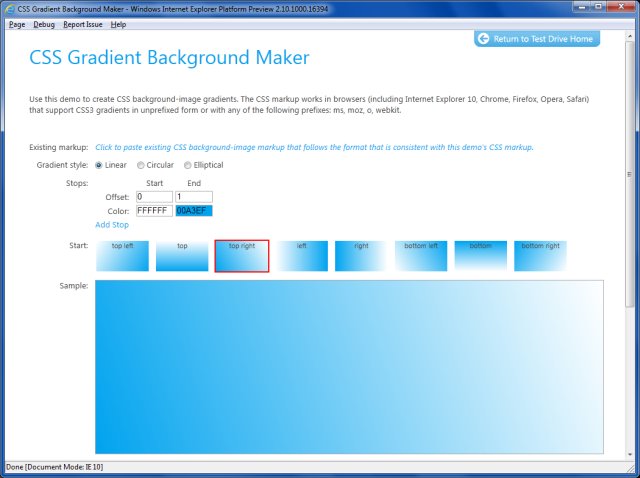Choose the right start thumbnail
Image resolution: width=640 pixels, height=478 pixels.
point(361,256)
